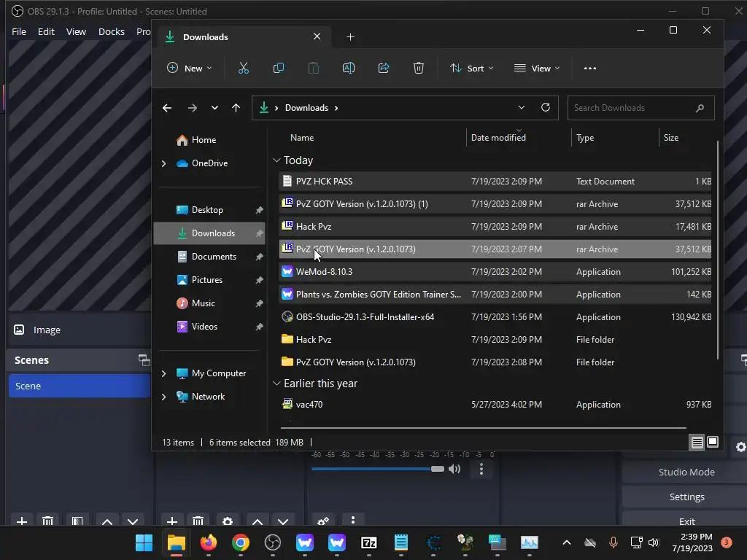Click the file list vertical scrollbar
This screenshot has height=560, width=747.
click(718, 250)
